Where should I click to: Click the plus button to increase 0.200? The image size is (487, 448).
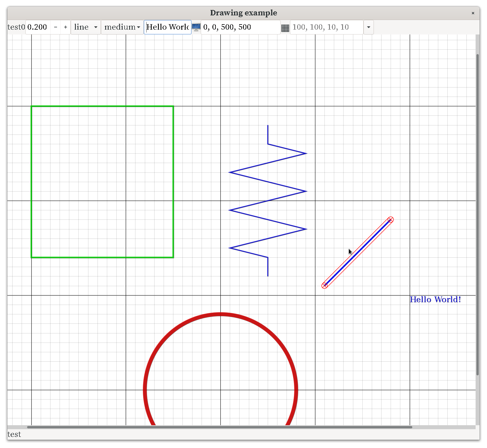click(66, 27)
